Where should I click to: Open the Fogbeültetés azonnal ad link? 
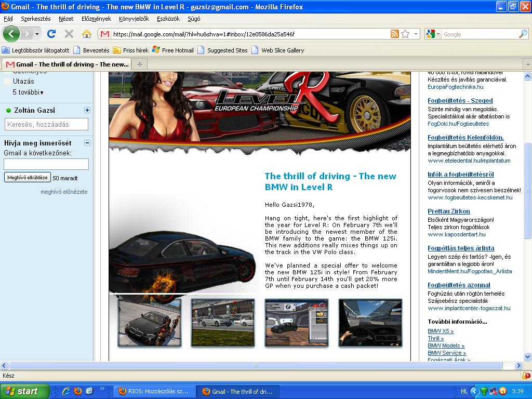point(459,285)
